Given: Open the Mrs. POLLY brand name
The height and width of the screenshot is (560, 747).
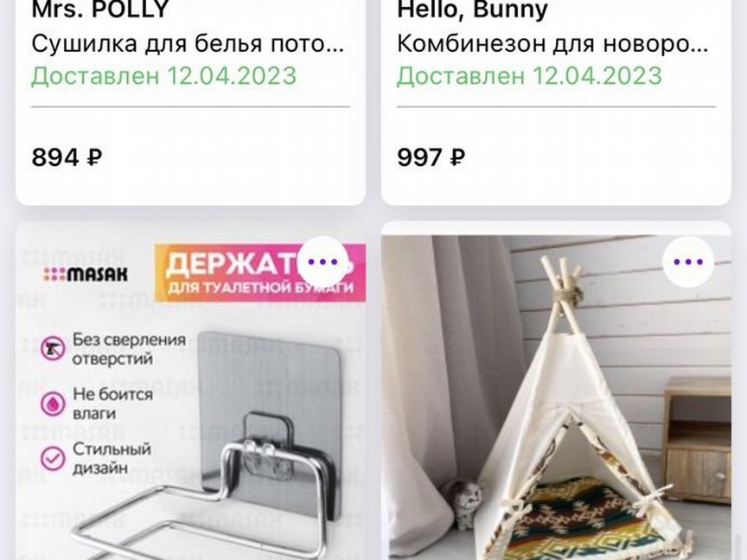Looking at the screenshot, I should (100, 10).
